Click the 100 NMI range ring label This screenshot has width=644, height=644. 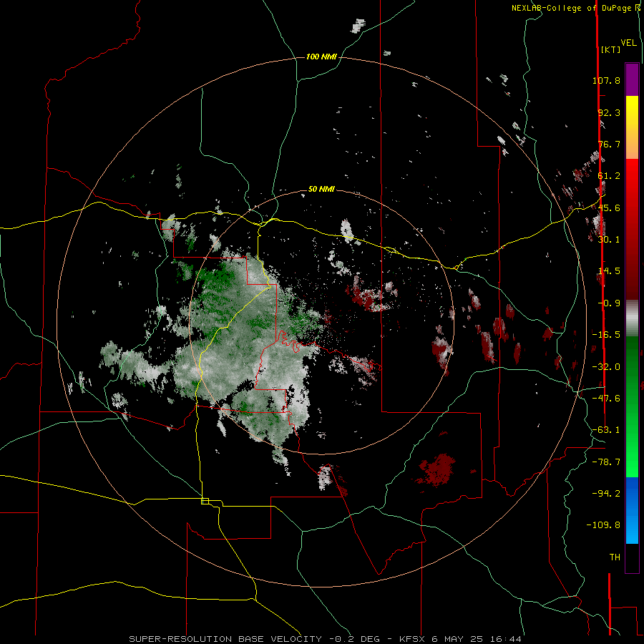pos(321,57)
